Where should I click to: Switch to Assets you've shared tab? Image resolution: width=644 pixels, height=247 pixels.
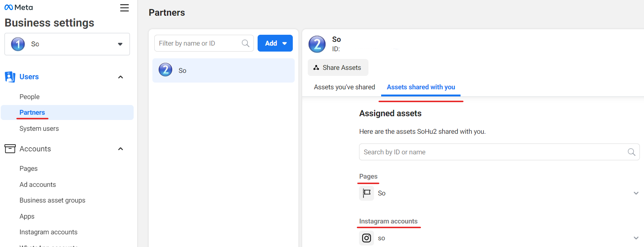(x=344, y=87)
